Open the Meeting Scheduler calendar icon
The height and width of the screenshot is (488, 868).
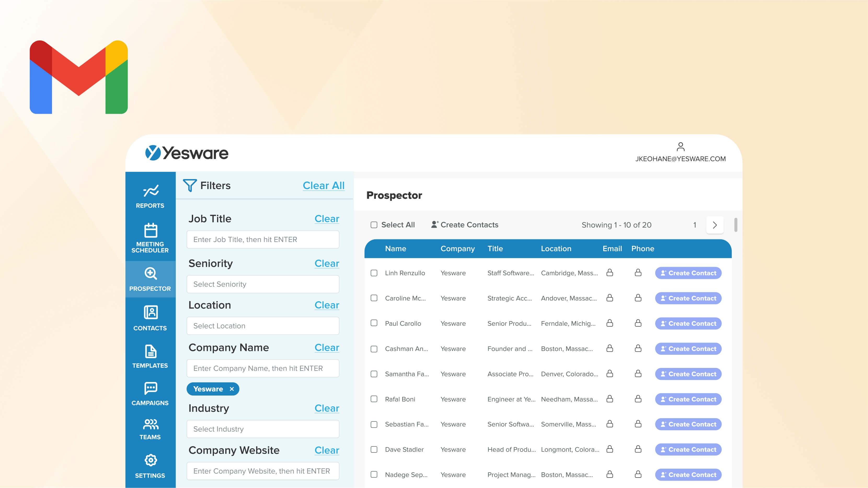[151, 231]
